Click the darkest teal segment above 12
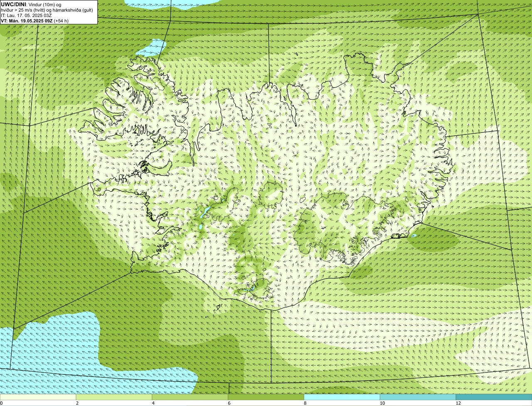Image resolution: width=532 pixels, height=406 pixels. pyautogui.click(x=494, y=397)
